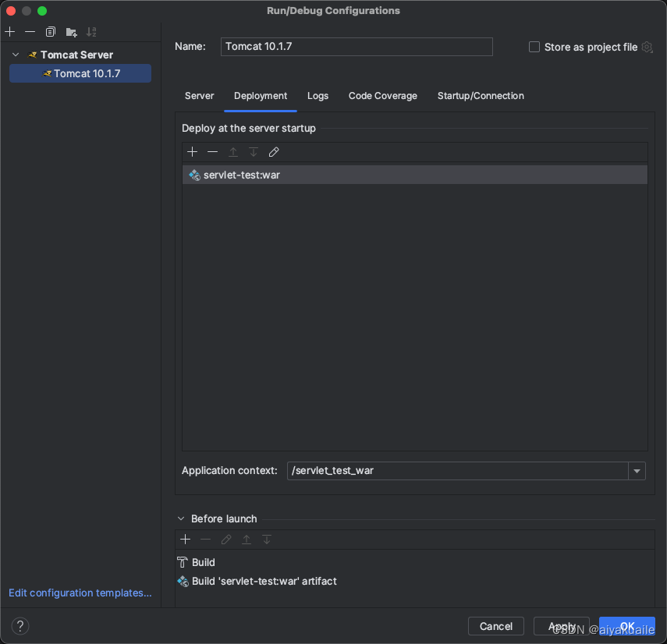Remove the selected run configuration
Image resolution: width=667 pixels, height=644 pixels.
[x=30, y=32]
